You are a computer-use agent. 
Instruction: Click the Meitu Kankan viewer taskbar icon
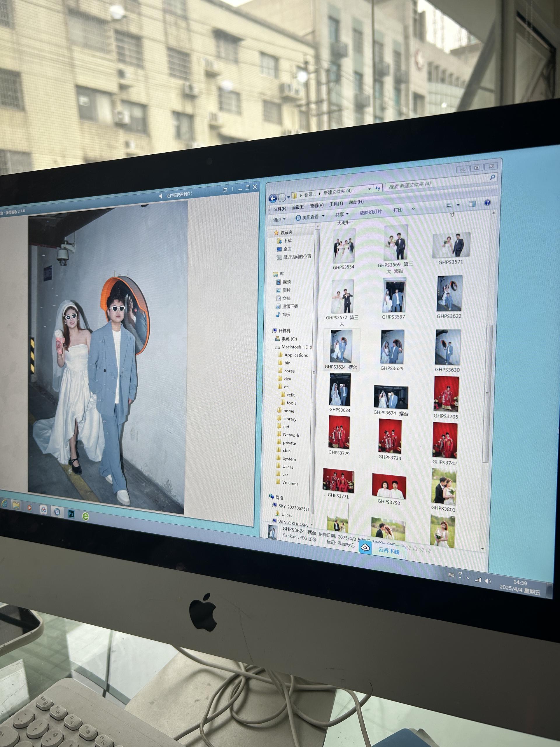coord(57,512)
